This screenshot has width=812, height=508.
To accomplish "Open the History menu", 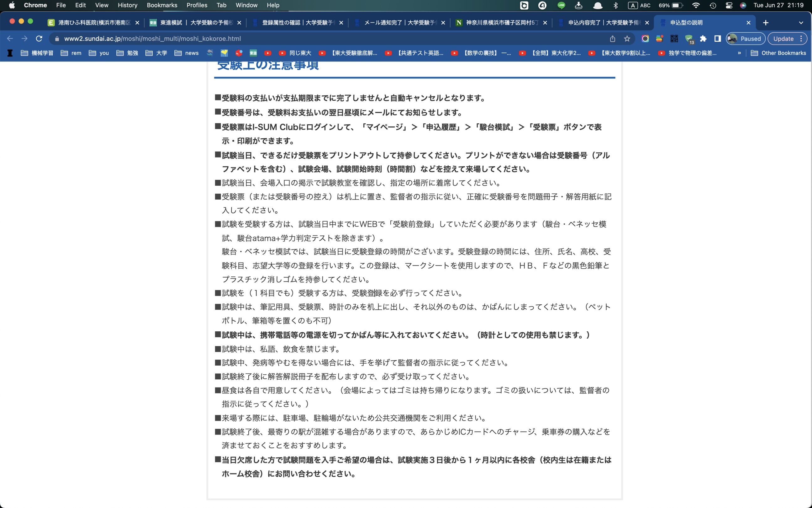I will [x=128, y=5].
